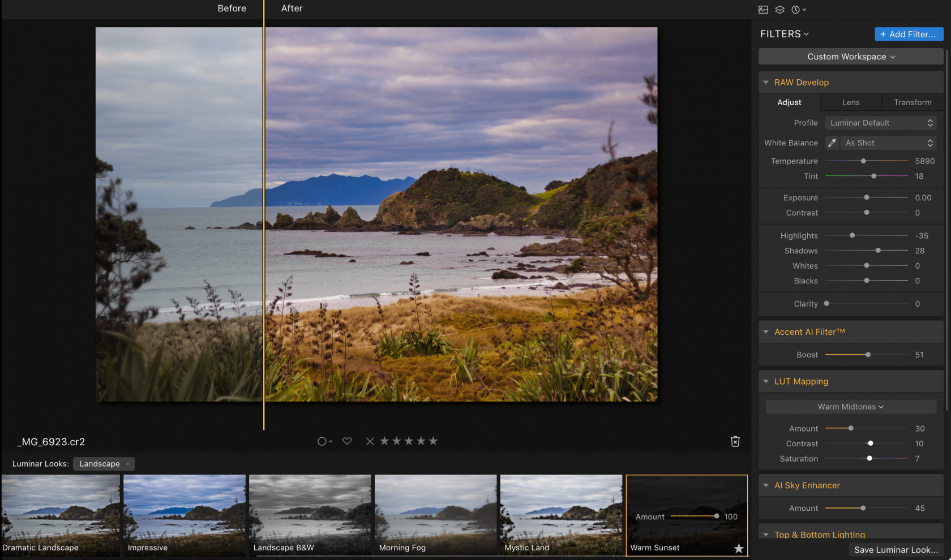Click the Before/After divider line

click(264, 215)
